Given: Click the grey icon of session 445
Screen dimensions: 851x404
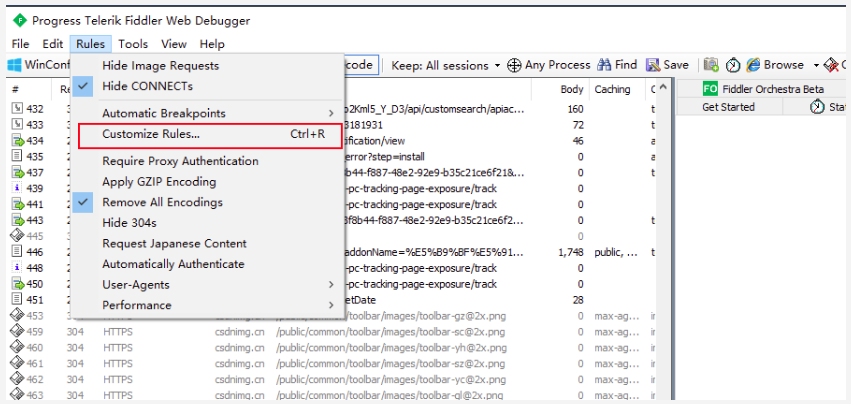Looking at the screenshot, I should 17,236.
